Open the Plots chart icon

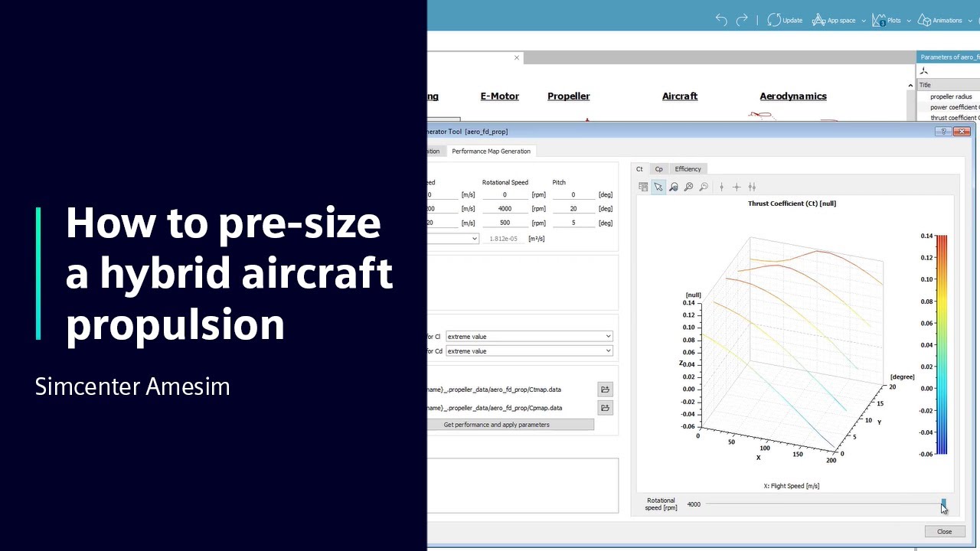(879, 20)
